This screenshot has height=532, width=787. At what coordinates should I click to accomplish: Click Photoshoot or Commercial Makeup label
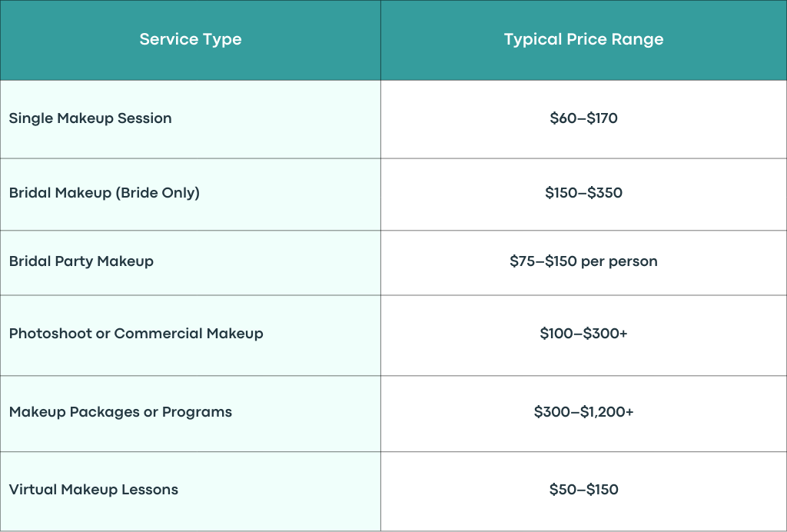coord(136,334)
